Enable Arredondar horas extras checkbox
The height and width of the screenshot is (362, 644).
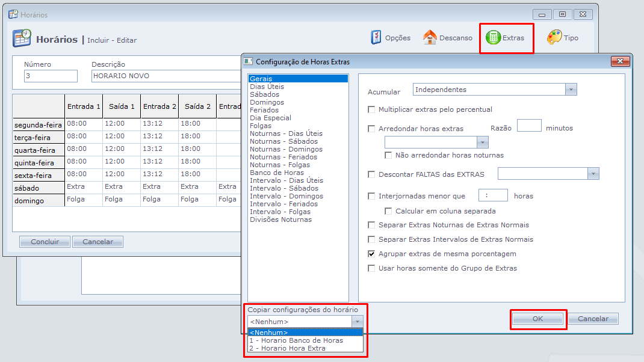(372, 129)
